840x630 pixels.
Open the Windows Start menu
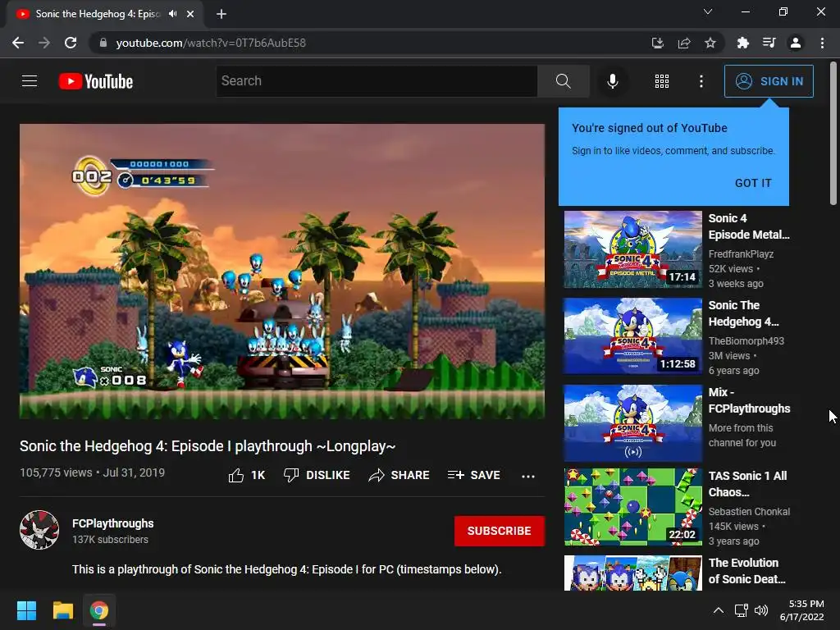point(26,610)
